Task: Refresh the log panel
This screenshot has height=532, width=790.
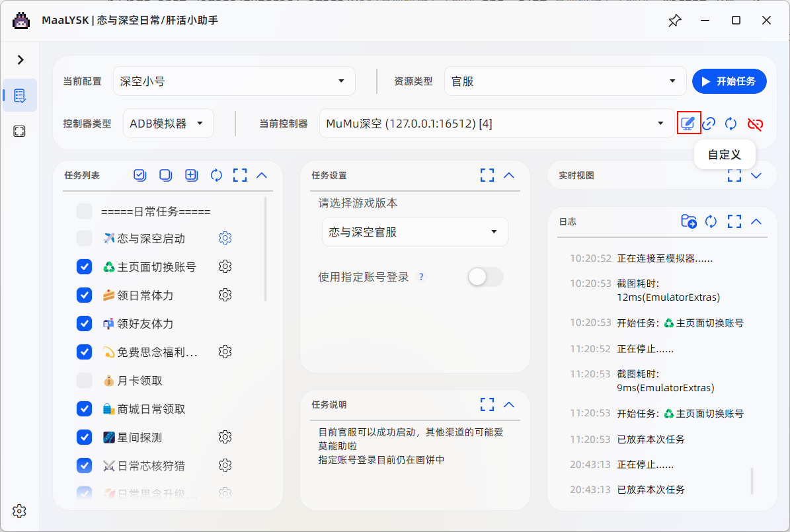Action: (711, 221)
